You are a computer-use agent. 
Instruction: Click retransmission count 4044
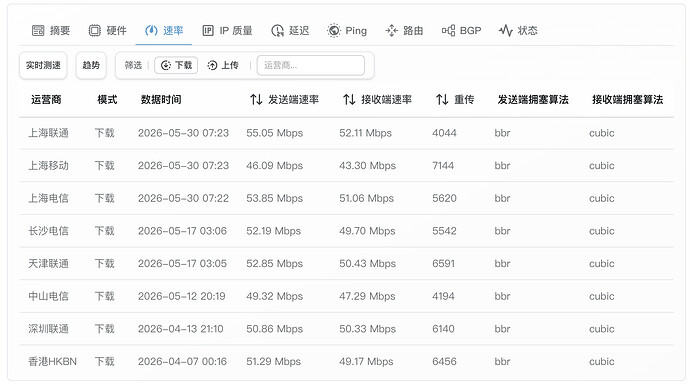(444, 133)
